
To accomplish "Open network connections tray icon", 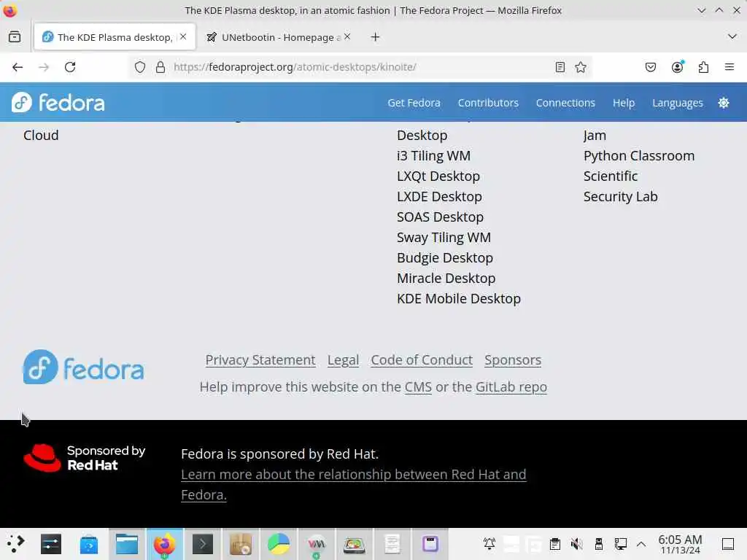I will 620,543.
